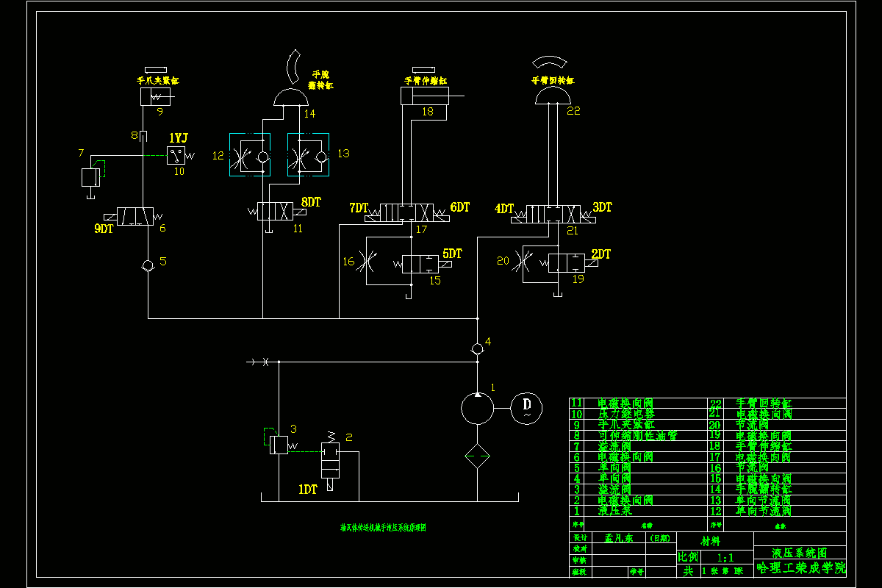Select the curved arrow above wrist cylinder

pyautogui.click(x=294, y=67)
